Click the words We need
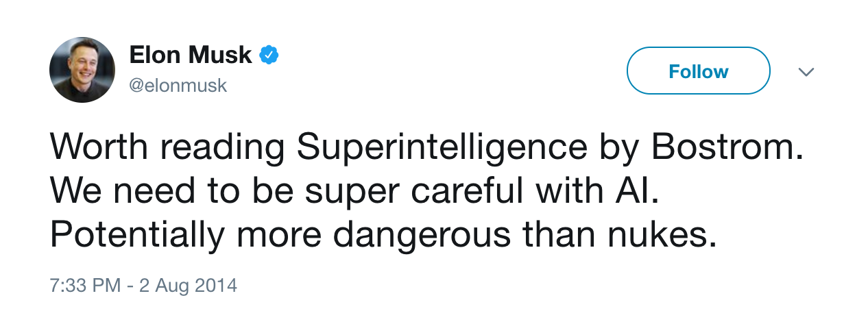868x311 pixels. pos(122,192)
